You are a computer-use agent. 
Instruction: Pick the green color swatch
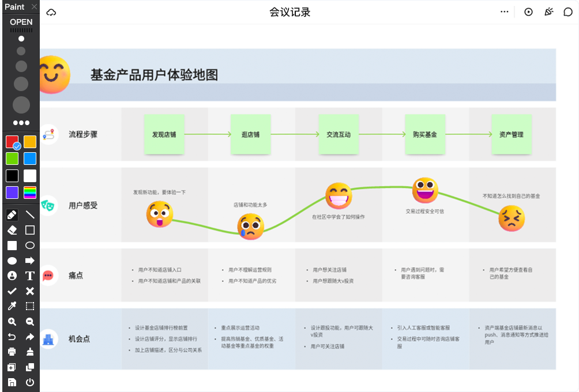12,159
